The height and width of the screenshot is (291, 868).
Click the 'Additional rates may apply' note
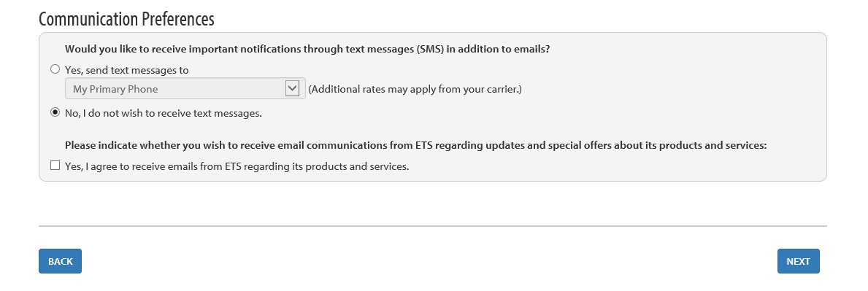[x=415, y=89]
